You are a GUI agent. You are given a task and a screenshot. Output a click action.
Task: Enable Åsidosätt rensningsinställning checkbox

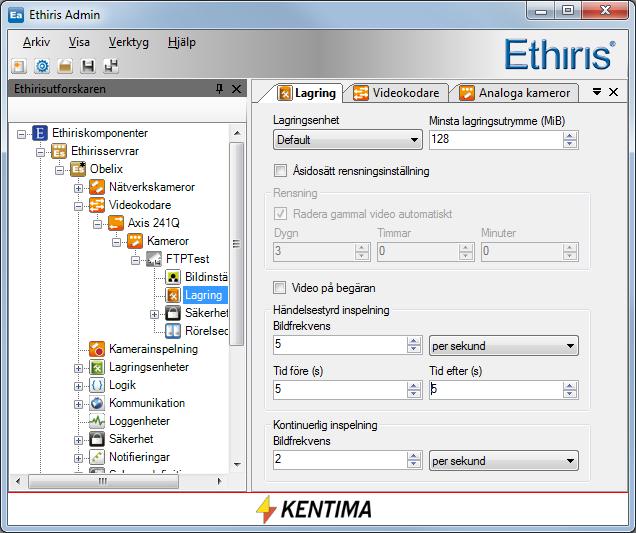click(280, 171)
